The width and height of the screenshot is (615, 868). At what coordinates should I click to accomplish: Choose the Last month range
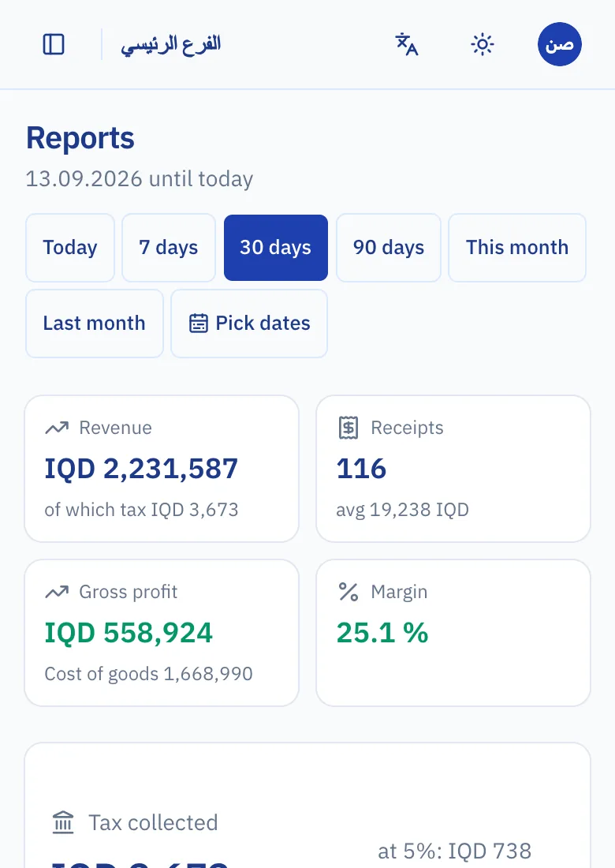95,324
